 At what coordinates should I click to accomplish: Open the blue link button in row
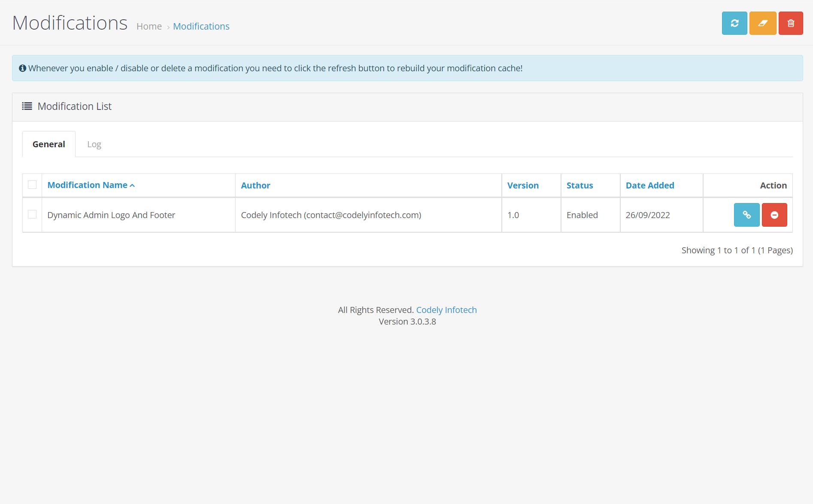(746, 215)
